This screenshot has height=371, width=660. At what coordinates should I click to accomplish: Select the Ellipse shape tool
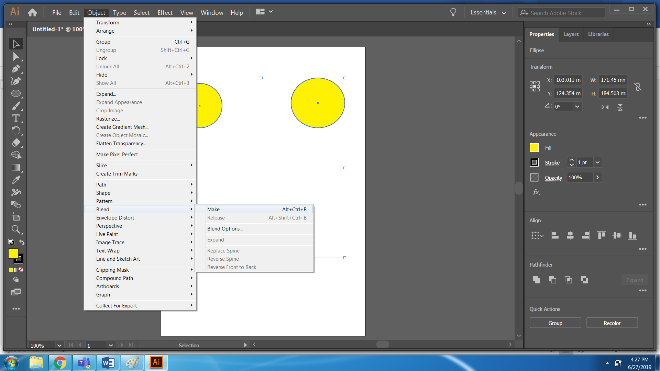point(16,93)
